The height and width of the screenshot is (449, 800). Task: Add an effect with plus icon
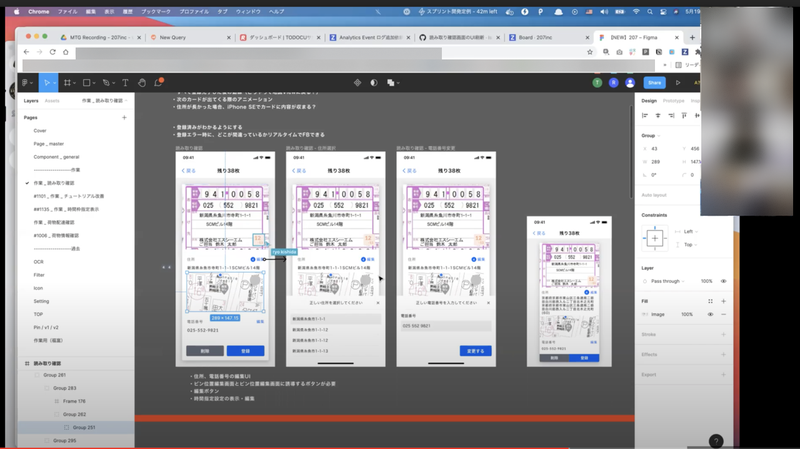(723, 354)
